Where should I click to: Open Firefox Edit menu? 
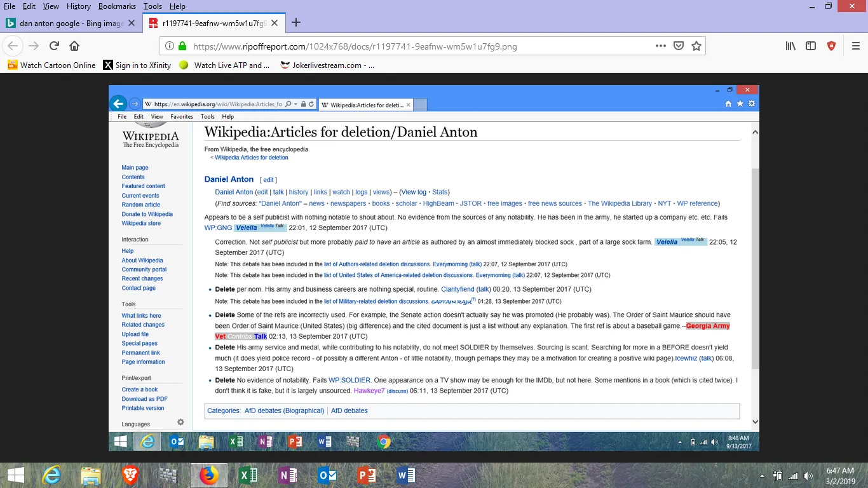[29, 6]
